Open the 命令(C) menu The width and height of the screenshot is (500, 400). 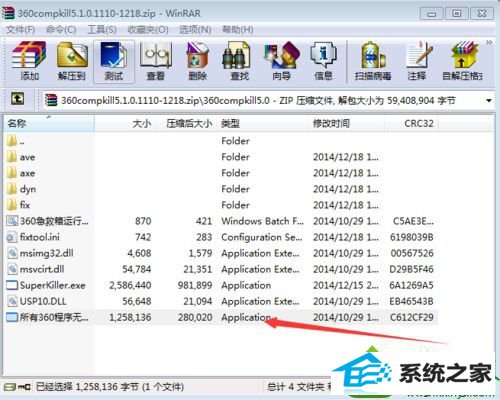[x=61, y=30]
